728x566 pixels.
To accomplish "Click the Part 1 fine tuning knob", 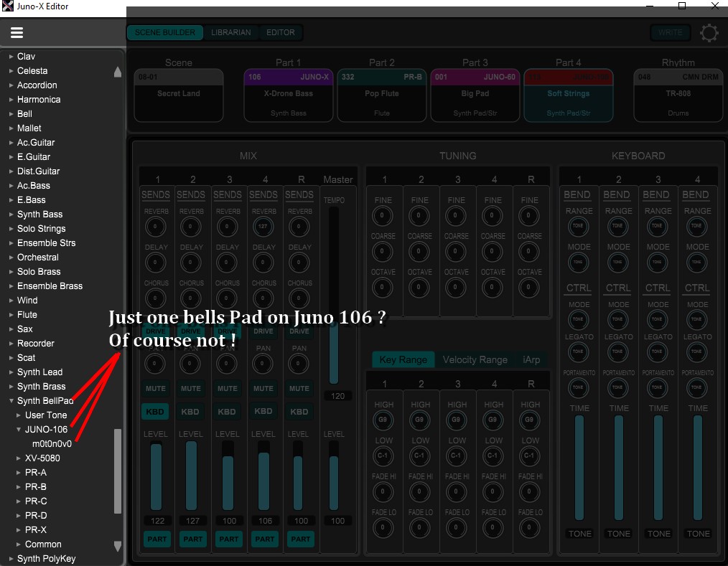I will tap(382, 215).
